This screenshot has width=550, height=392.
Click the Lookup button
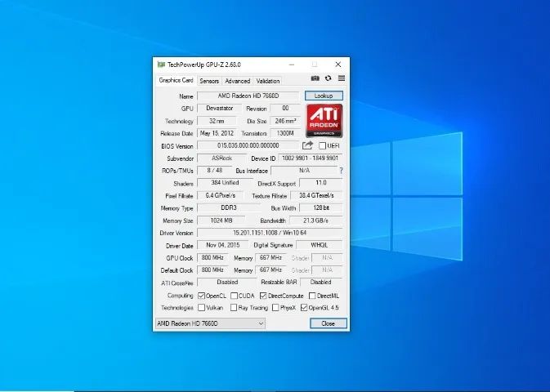click(324, 96)
